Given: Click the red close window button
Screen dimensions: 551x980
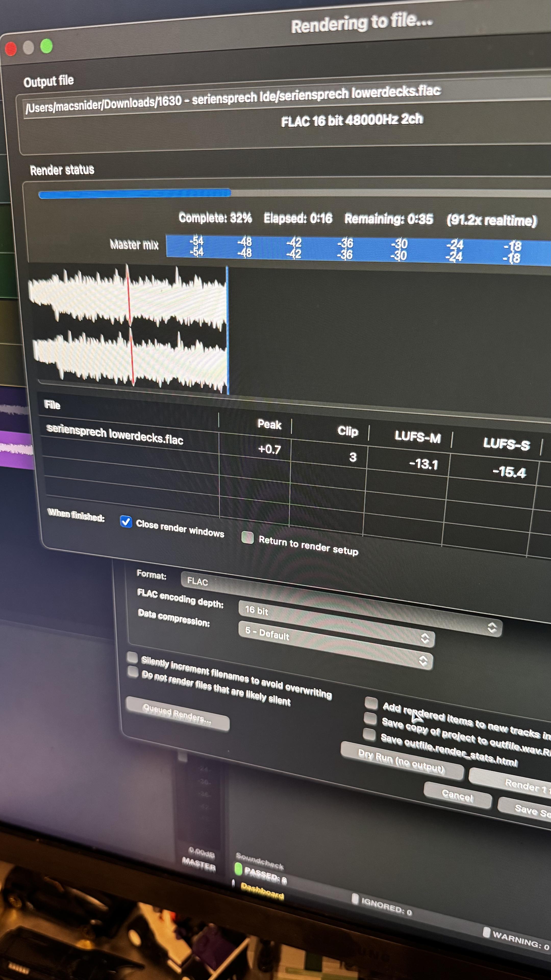Looking at the screenshot, I should (x=11, y=49).
